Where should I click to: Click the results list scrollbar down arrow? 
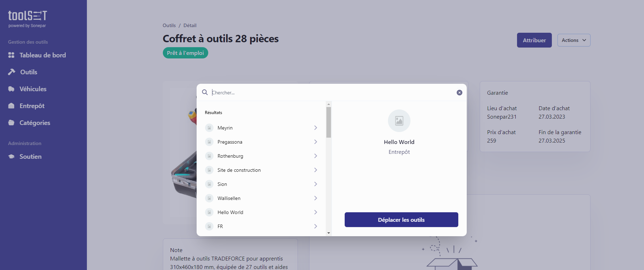coord(329,233)
